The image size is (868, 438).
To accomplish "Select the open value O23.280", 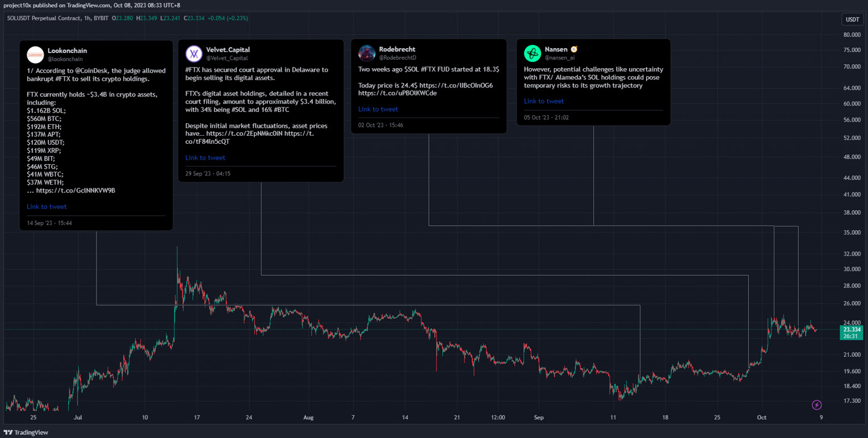I will point(123,18).
